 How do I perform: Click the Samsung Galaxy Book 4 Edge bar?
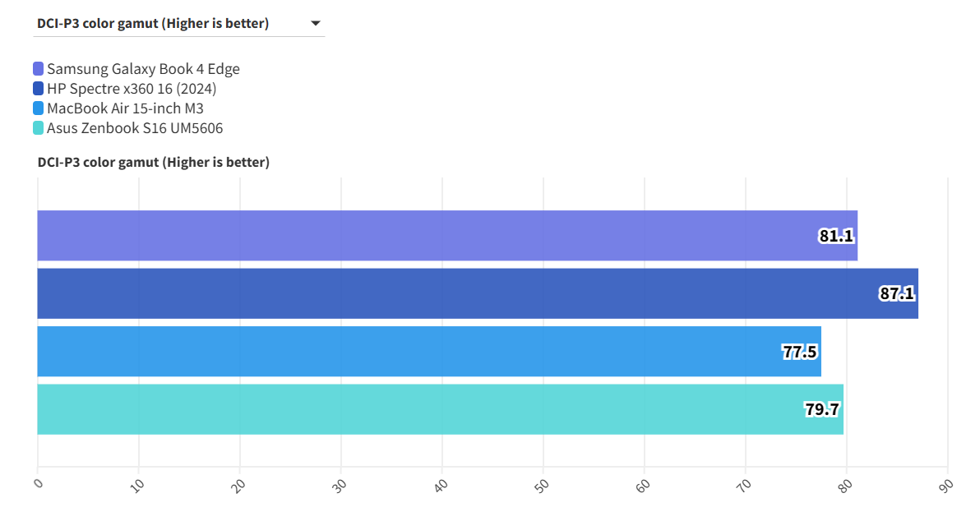[411, 236]
